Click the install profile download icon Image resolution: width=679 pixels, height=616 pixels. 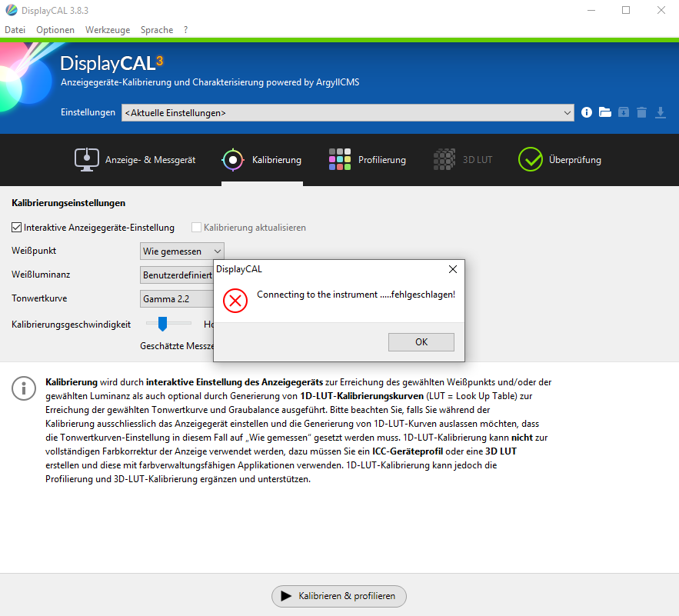(x=661, y=112)
